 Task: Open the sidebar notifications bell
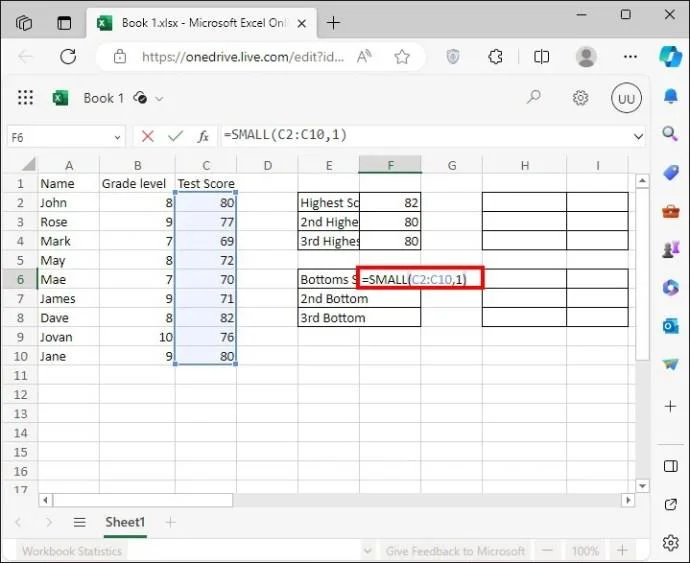tap(671, 96)
